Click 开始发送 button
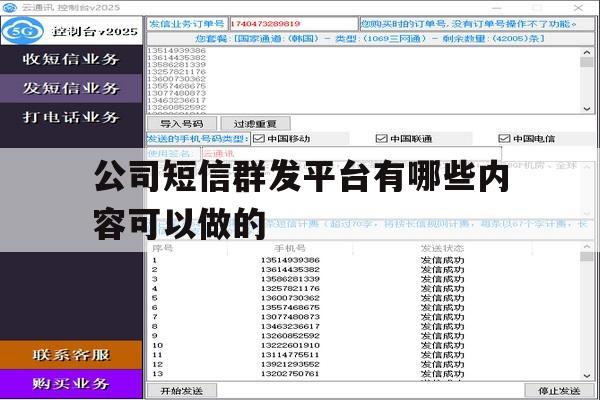 tap(182, 391)
